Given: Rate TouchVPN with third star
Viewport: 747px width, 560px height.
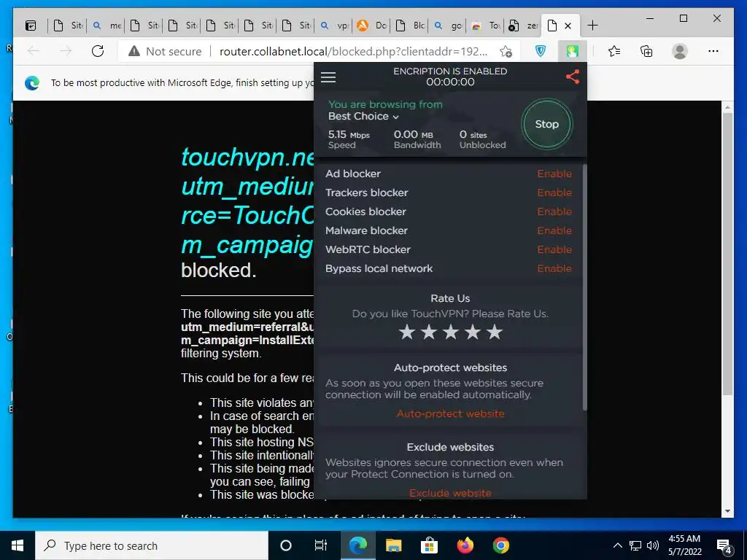Looking at the screenshot, I should pos(451,332).
